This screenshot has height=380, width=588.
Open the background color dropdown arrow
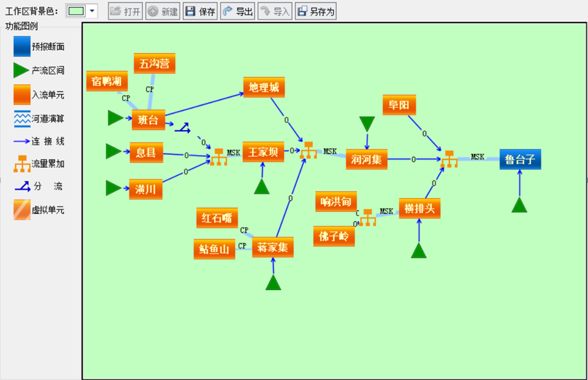click(92, 11)
